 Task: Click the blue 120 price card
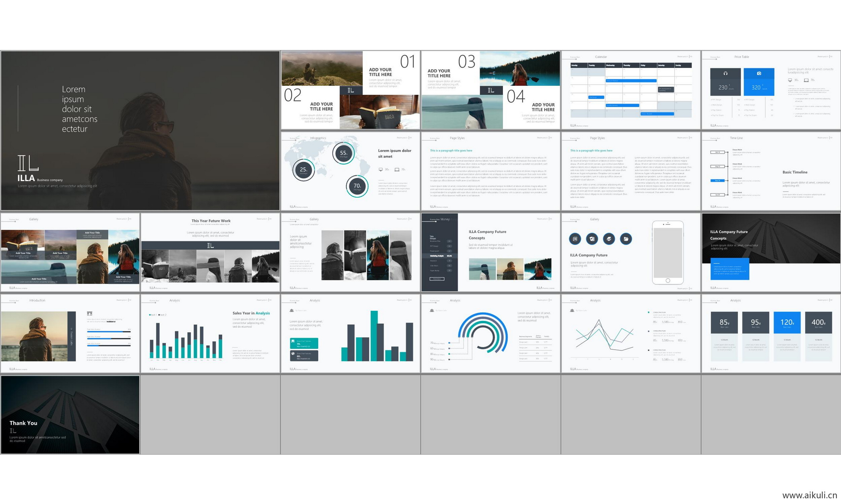coord(787,323)
